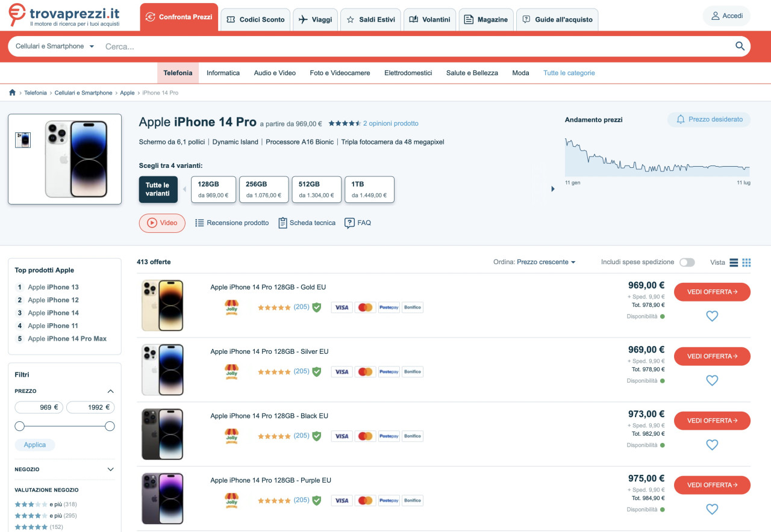Switch to grid view icon
771x532 pixels.
point(747,262)
